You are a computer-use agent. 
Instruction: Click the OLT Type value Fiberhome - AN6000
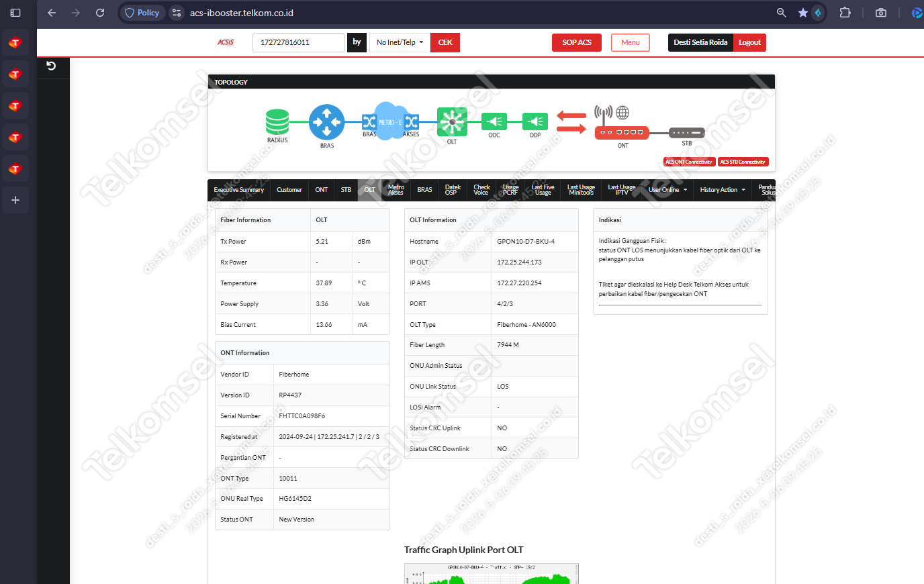tap(526, 325)
